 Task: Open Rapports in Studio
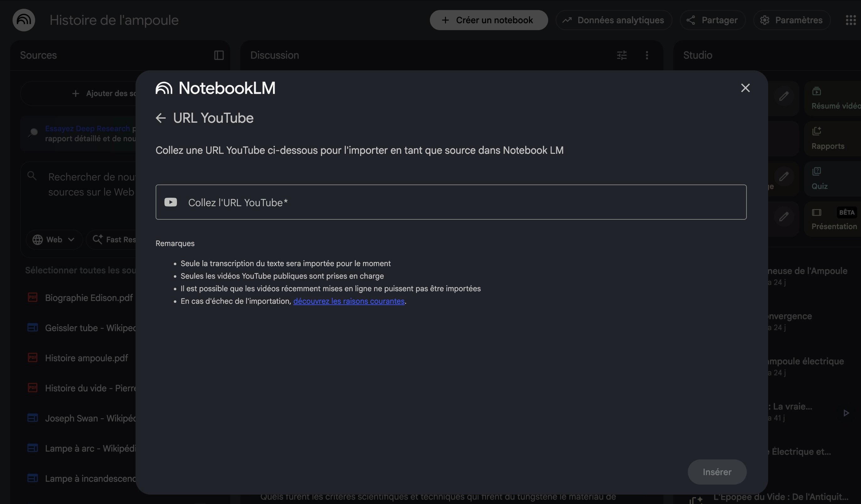point(833,138)
